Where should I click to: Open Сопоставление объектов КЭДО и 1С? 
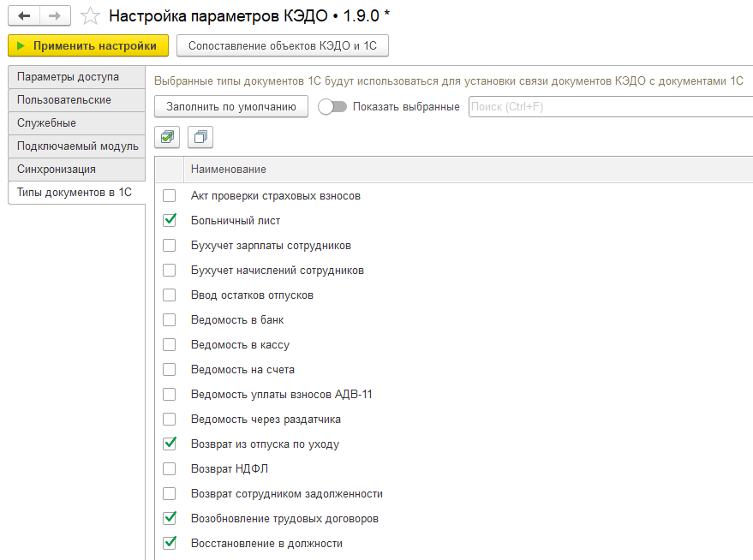282,45
